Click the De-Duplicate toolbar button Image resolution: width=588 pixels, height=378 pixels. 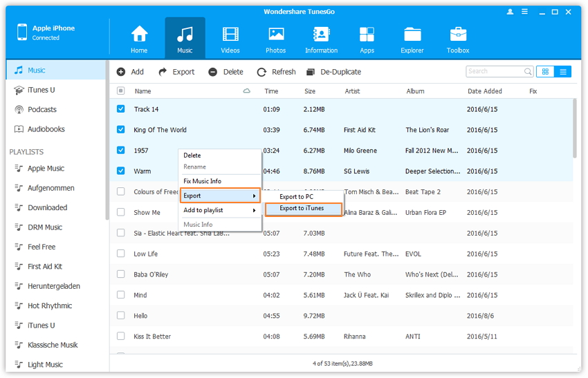(333, 72)
